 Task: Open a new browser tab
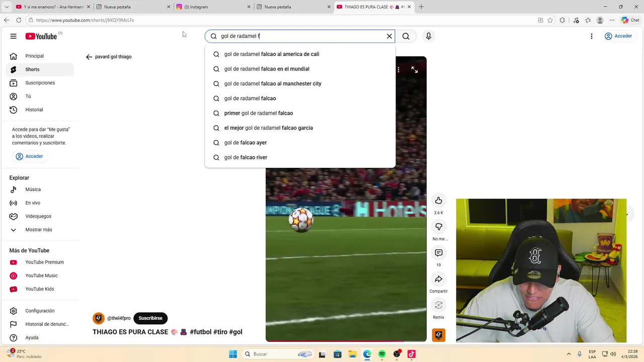(421, 7)
